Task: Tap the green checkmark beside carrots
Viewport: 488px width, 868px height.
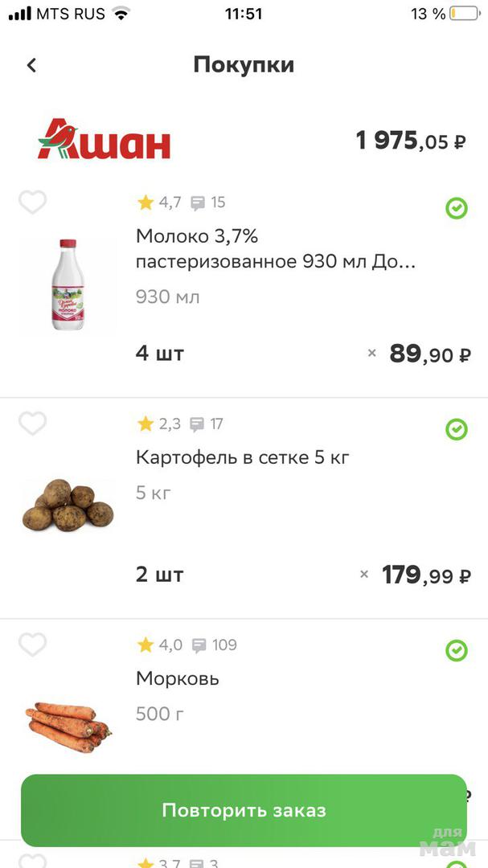Action: 457,651
